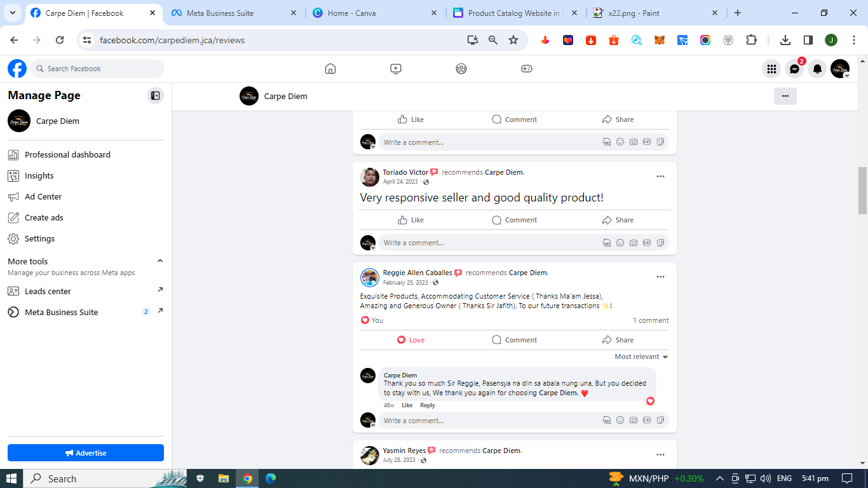Viewport: 868px width, 488px height.
Task: Open the Facebook Home icon
Action: [330, 69]
